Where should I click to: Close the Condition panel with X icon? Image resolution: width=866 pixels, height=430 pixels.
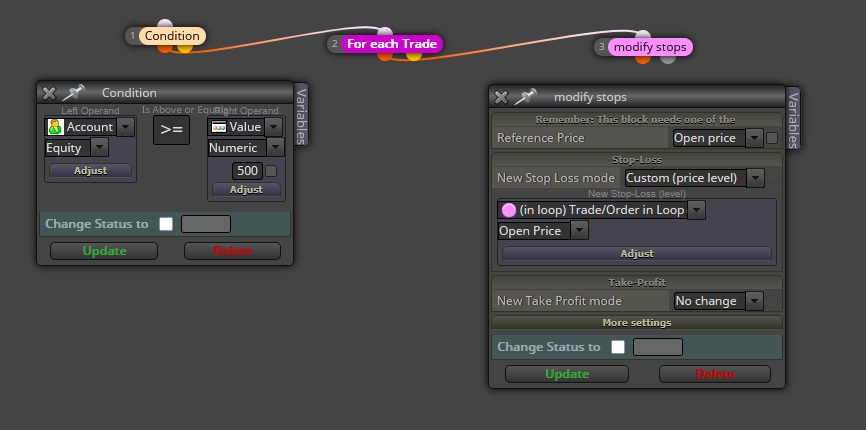(49, 93)
